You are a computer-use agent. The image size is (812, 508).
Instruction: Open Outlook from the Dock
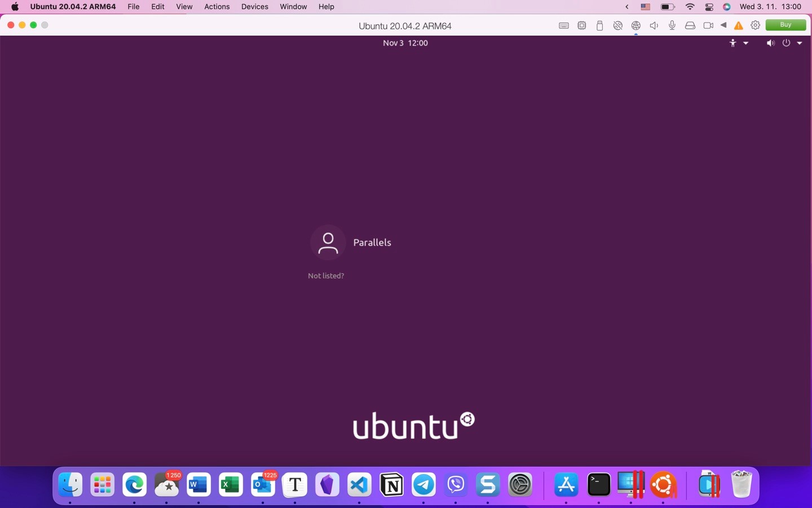[x=263, y=484]
